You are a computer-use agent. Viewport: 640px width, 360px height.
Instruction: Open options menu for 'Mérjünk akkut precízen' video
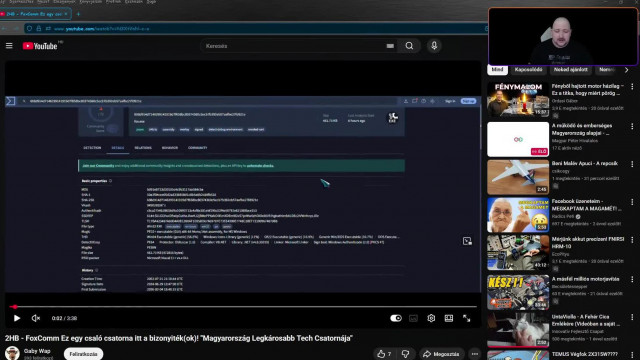[632, 240]
